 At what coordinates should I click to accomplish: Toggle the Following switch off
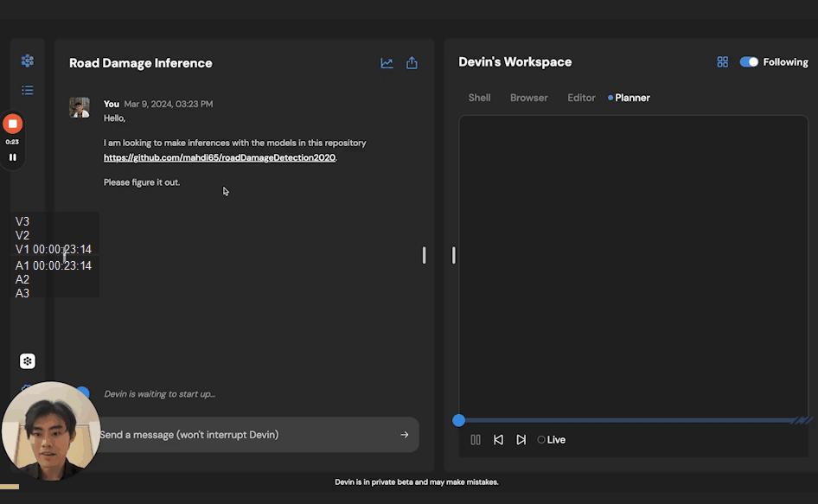(749, 62)
